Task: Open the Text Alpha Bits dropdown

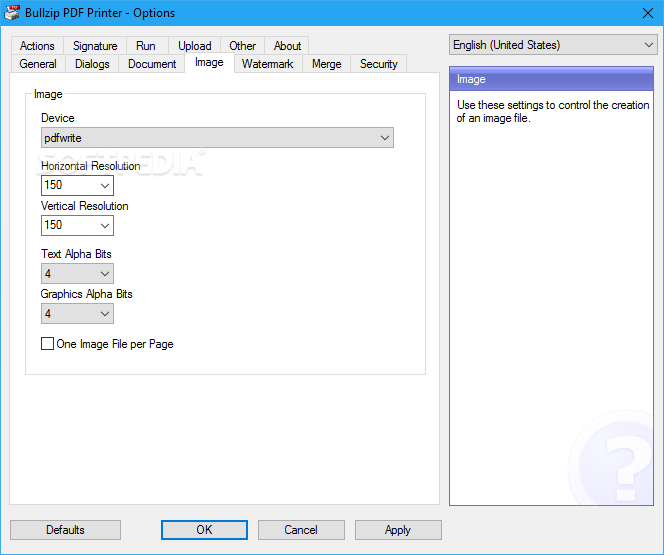Action: coord(77,273)
